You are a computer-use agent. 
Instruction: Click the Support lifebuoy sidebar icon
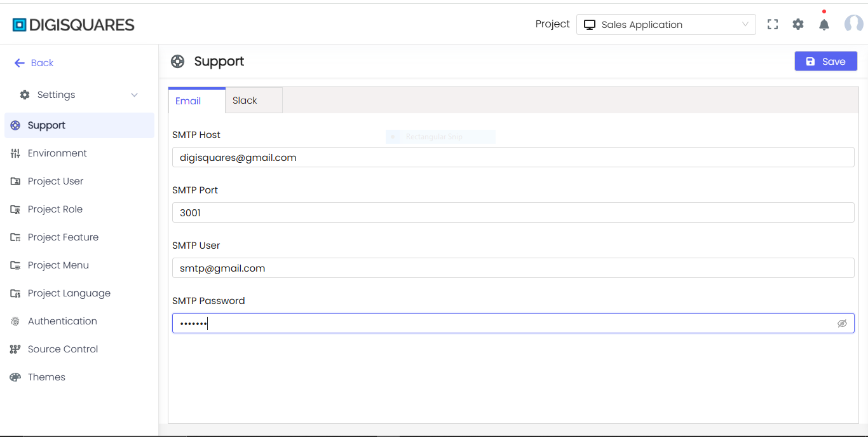point(15,125)
